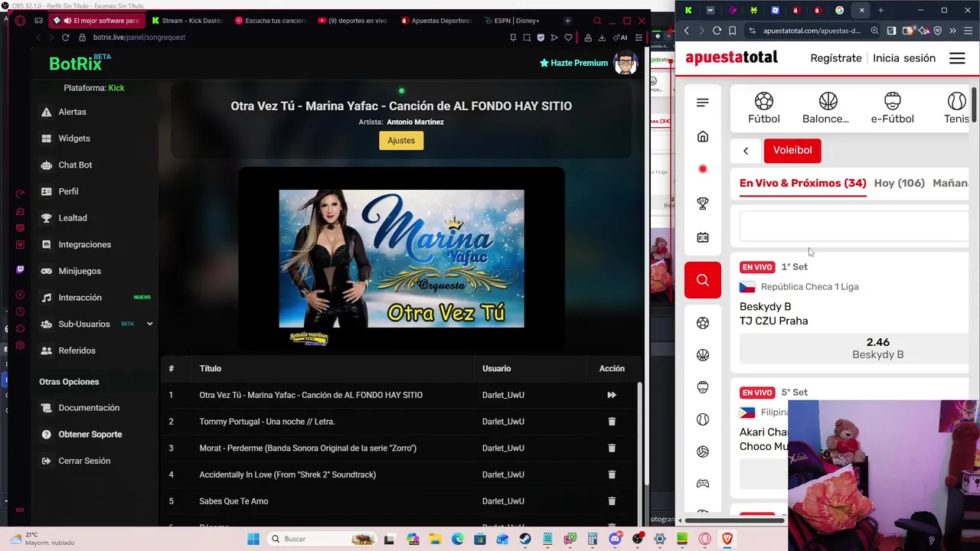Switch to the deportes en vivo tab
The width and height of the screenshot is (980, 551).
(353, 21)
